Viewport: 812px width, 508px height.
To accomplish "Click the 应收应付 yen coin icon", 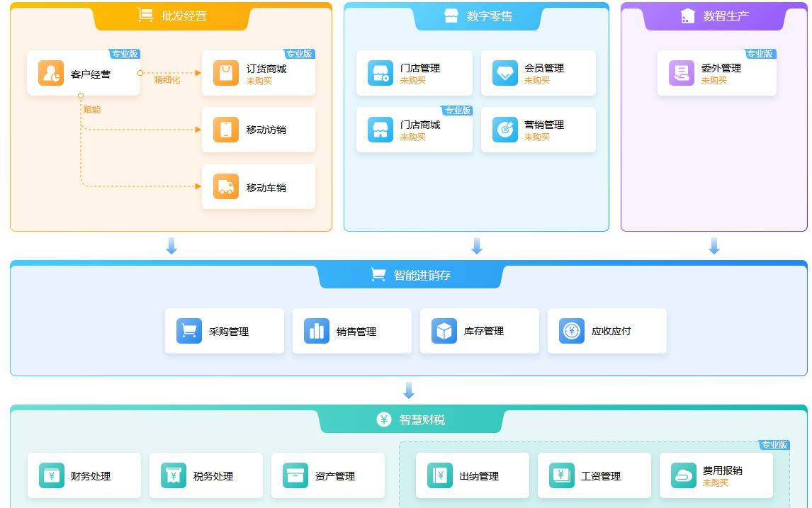I will click(x=572, y=331).
